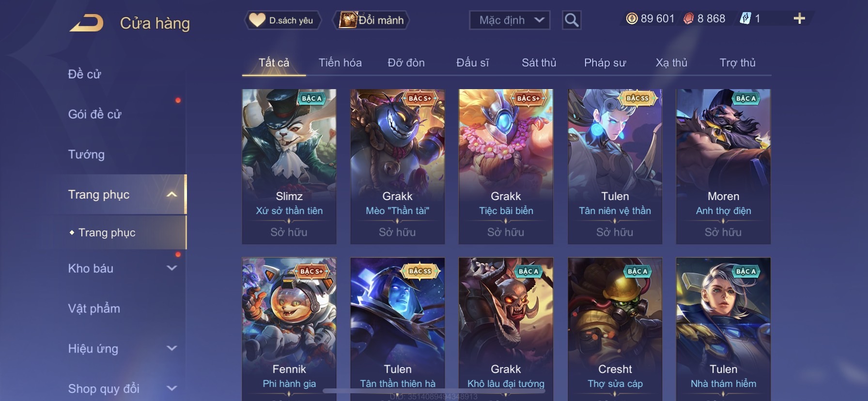Screen dimensions: 868x401
Task: Open D.sách yêu heart wishlist
Action: point(281,20)
